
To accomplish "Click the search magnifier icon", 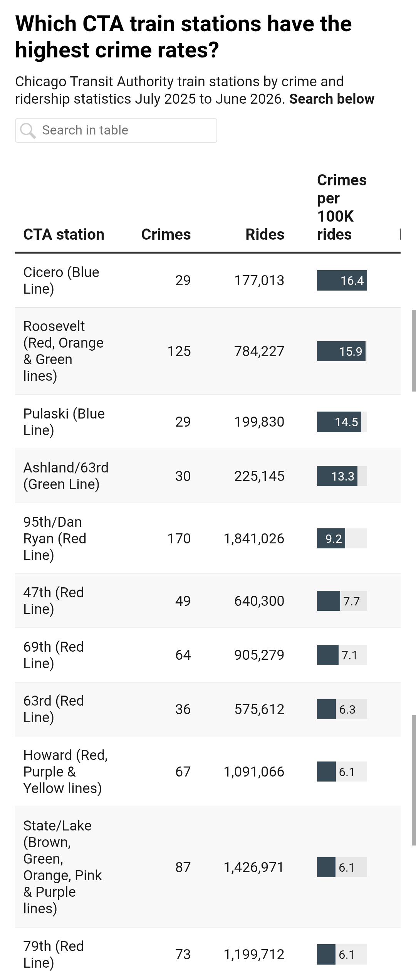I will 28,130.
